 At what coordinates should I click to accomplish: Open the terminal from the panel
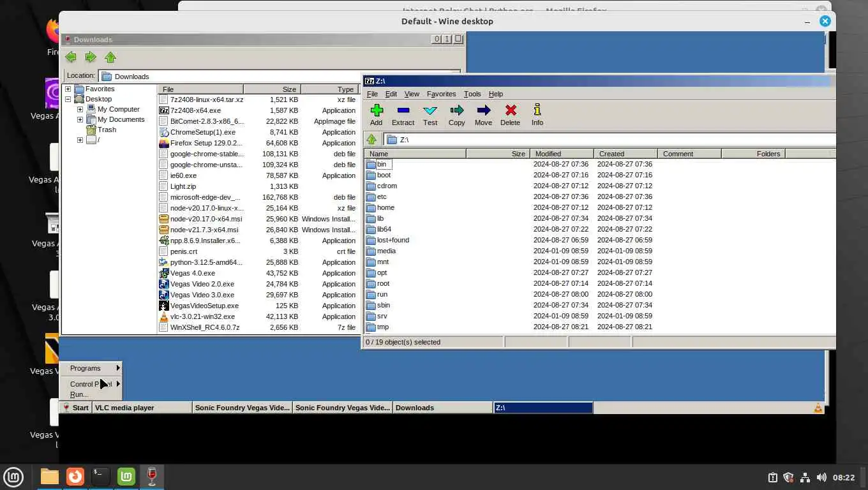tap(101, 477)
